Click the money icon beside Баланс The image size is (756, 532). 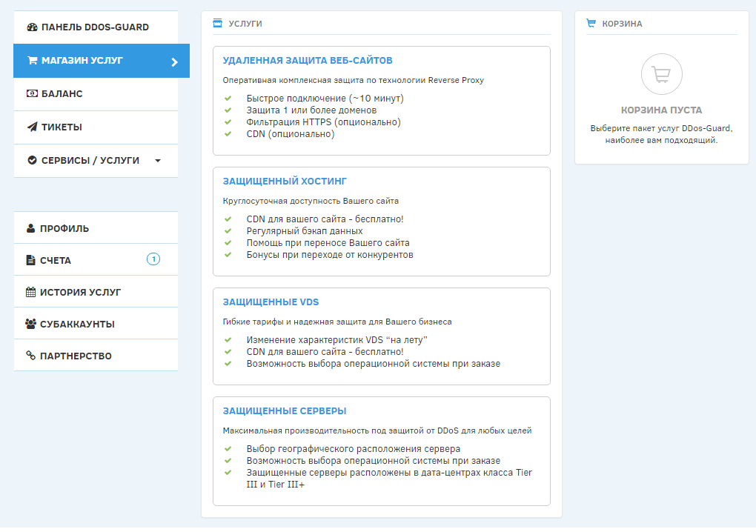tap(33, 93)
